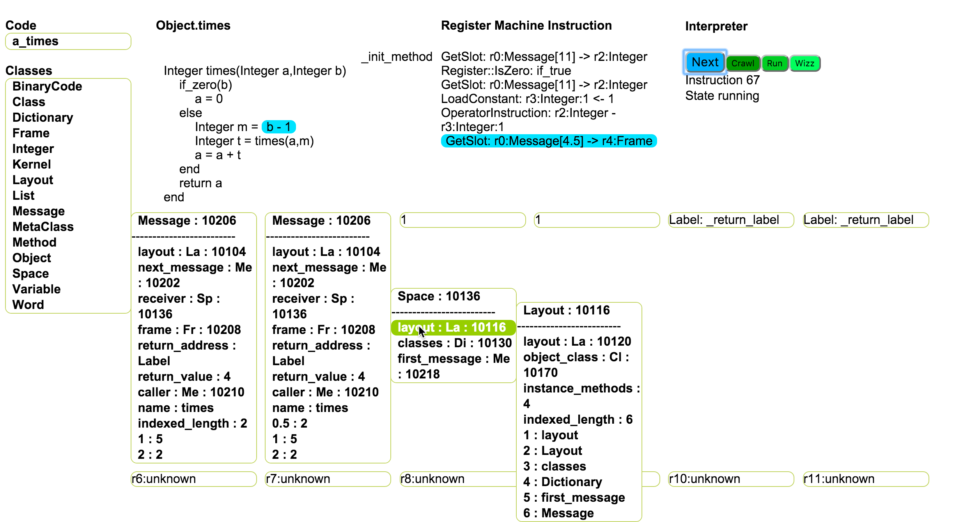
Task: Select the MetaClass entry
Action: pos(43,227)
